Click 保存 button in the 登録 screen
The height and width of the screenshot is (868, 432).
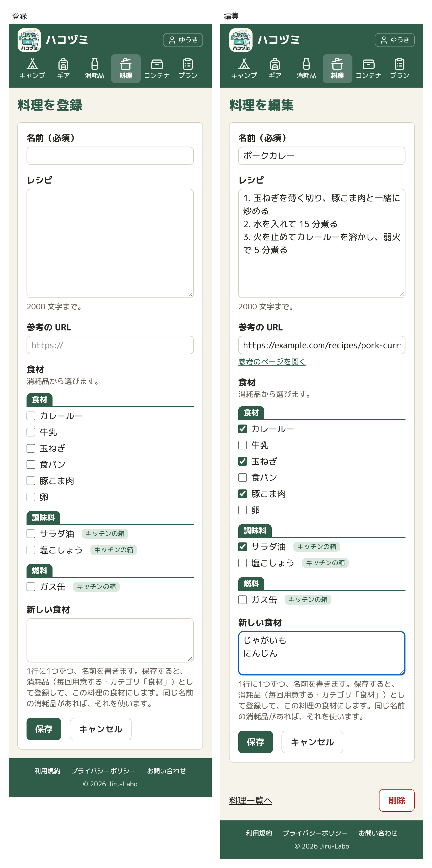(44, 729)
